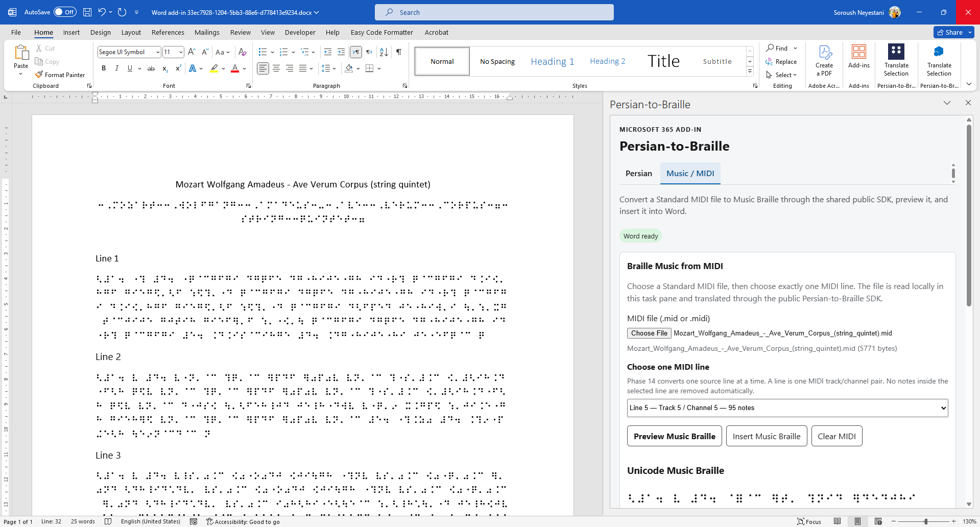This screenshot has height=527, width=980.
Task: Decrease paragraph indent
Action: 328,52
